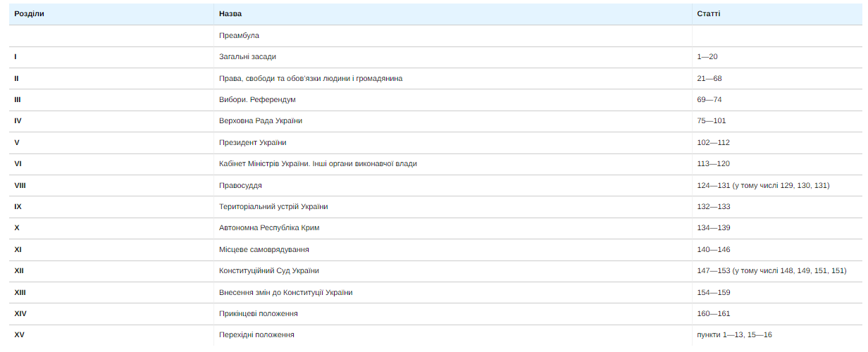
Task: Select section number 'XIV' cell
Action: click(x=111, y=314)
